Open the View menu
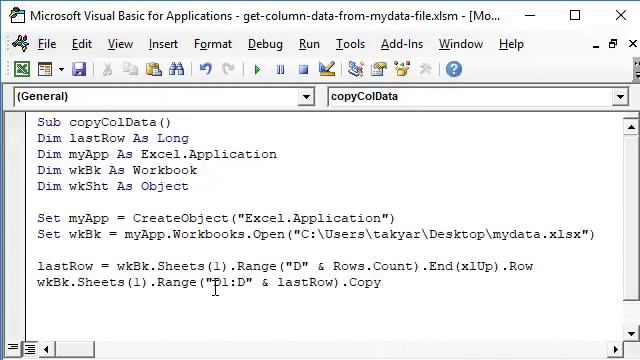Image resolution: width=640 pixels, height=360 pixels. 120,44
